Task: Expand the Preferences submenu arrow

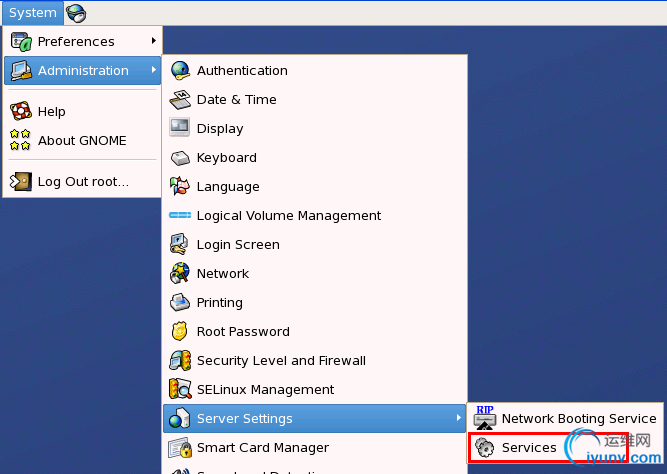Action: (154, 41)
